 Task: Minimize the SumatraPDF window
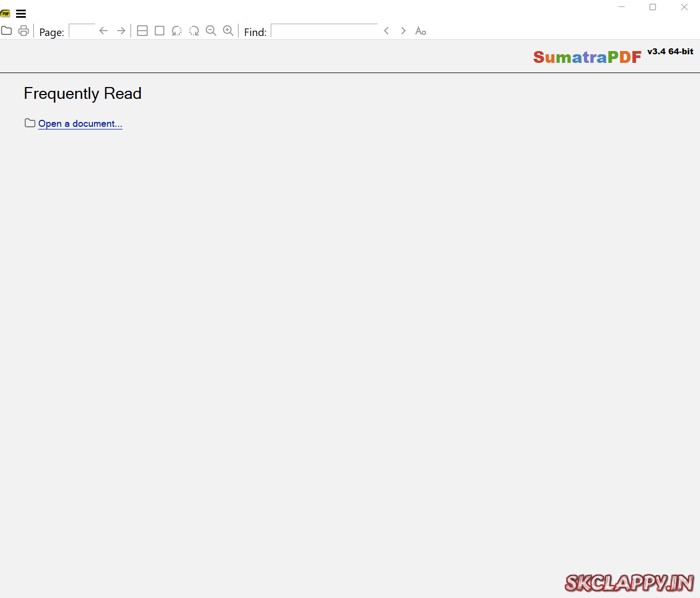pyautogui.click(x=622, y=7)
